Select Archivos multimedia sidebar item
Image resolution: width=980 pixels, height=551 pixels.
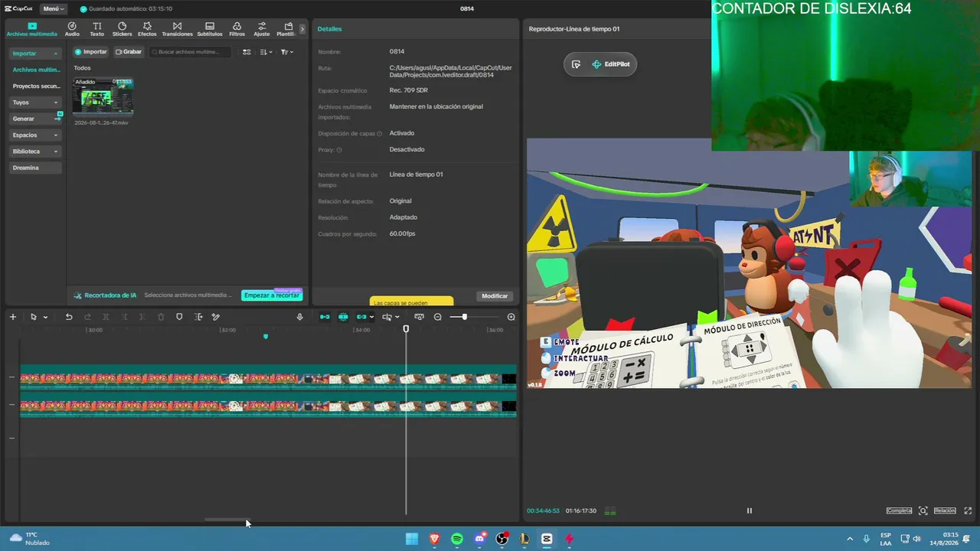click(x=36, y=70)
